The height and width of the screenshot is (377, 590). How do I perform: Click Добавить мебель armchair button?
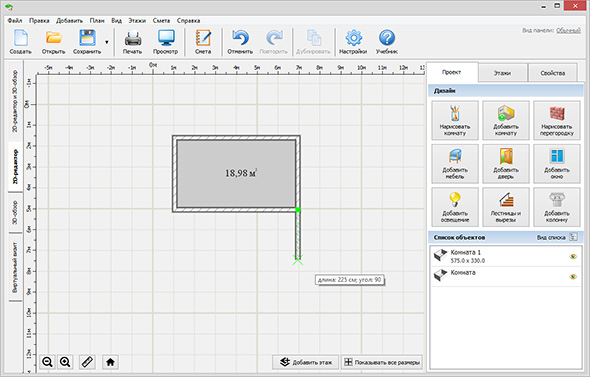pyautogui.click(x=455, y=164)
